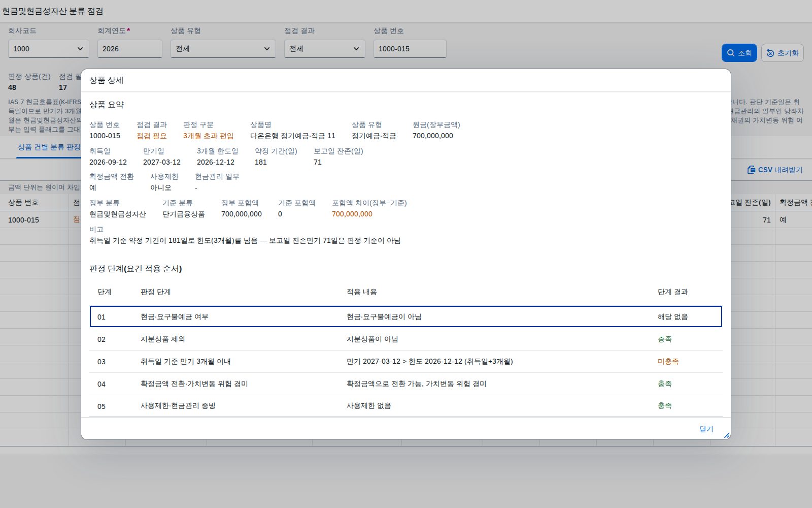Select step 04 확정금액 전환·가치변동 위험 경미 row

[x=406, y=384]
